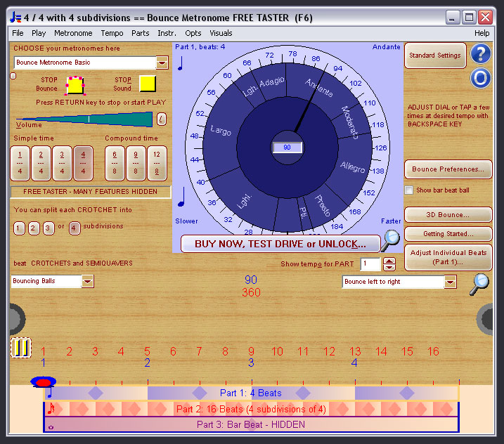Click BUY NOW, TEST DRIVE or UNLOCK button
Screen dimensions: 504x444
tap(280, 244)
